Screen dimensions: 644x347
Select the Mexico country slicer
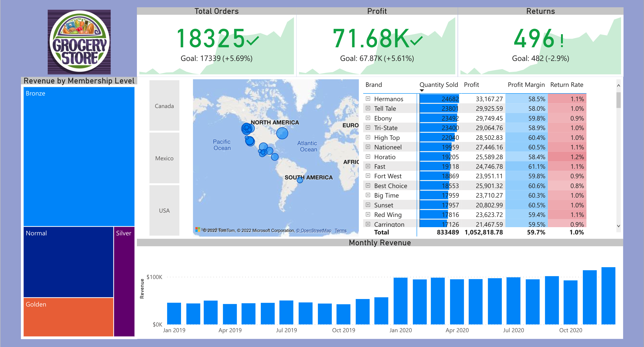(x=164, y=158)
